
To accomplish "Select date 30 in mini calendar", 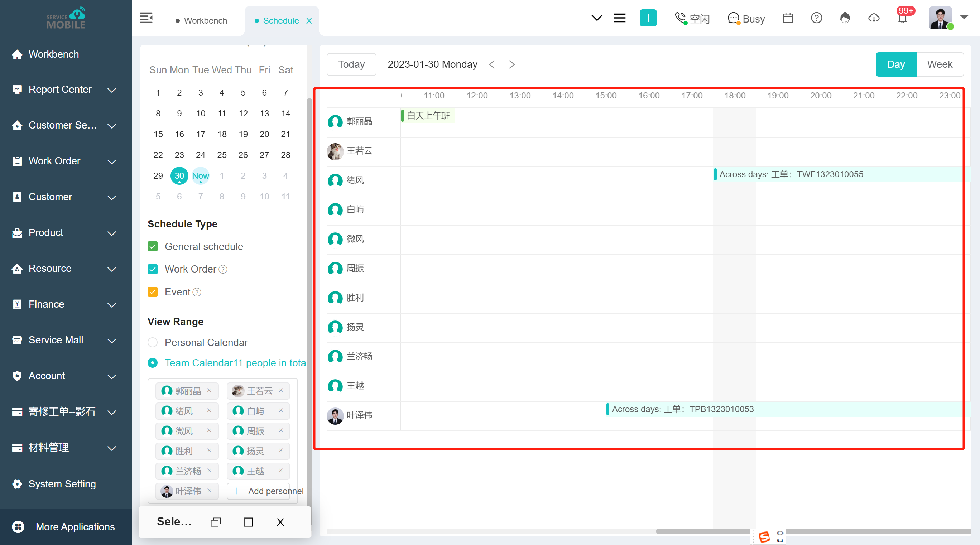I will (x=179, y=176).
